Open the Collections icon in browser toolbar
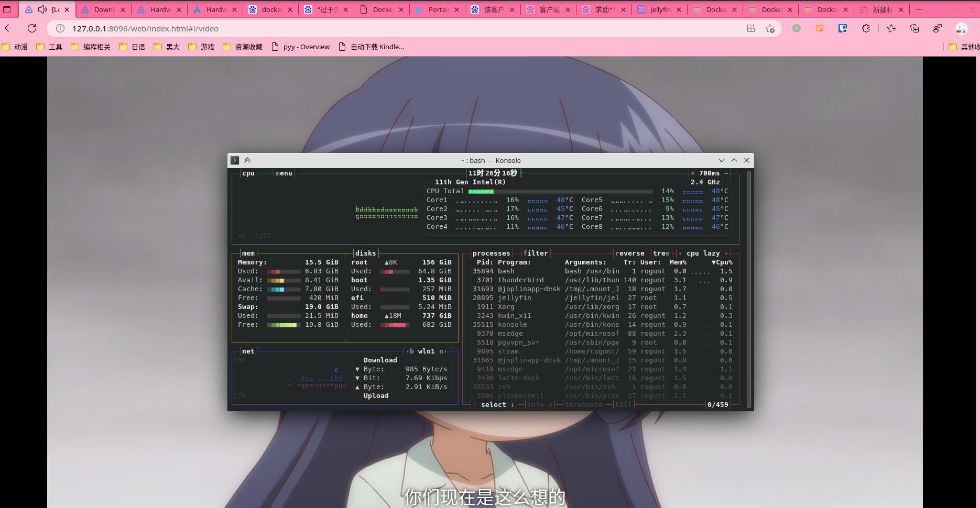 click(914, 28)
